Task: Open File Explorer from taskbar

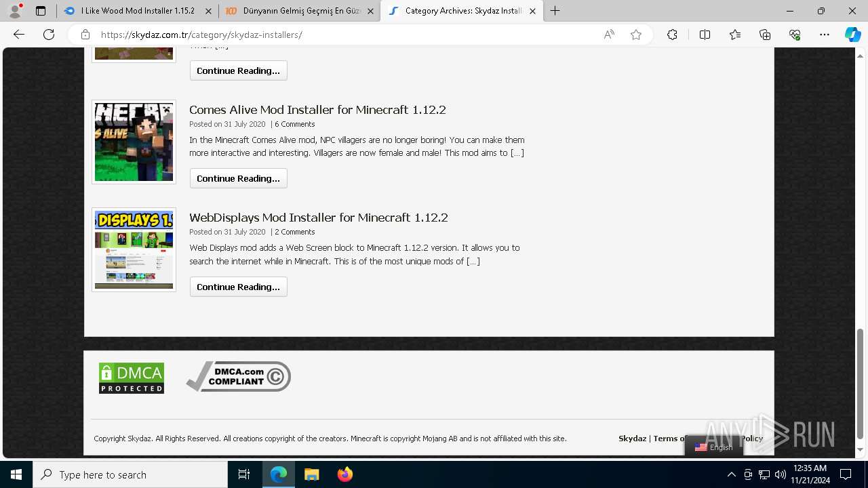Action: pyautogui.click(x=311, y=474)
